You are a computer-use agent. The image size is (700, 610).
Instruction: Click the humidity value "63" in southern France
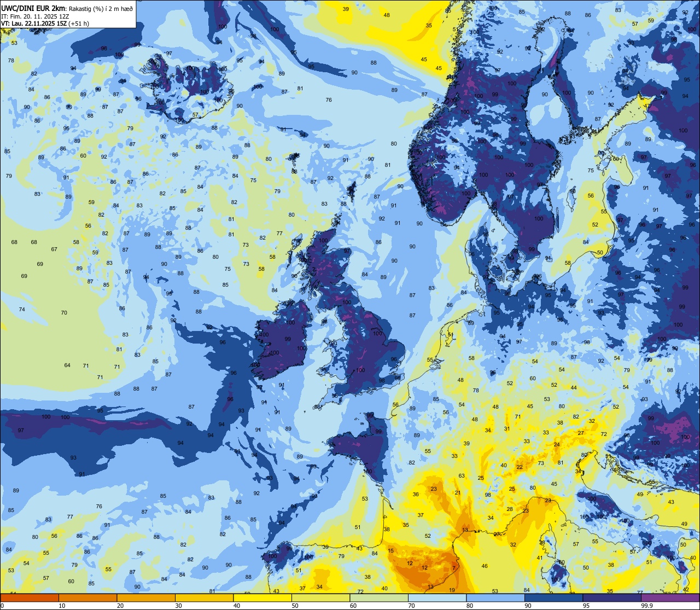(462, 476)
